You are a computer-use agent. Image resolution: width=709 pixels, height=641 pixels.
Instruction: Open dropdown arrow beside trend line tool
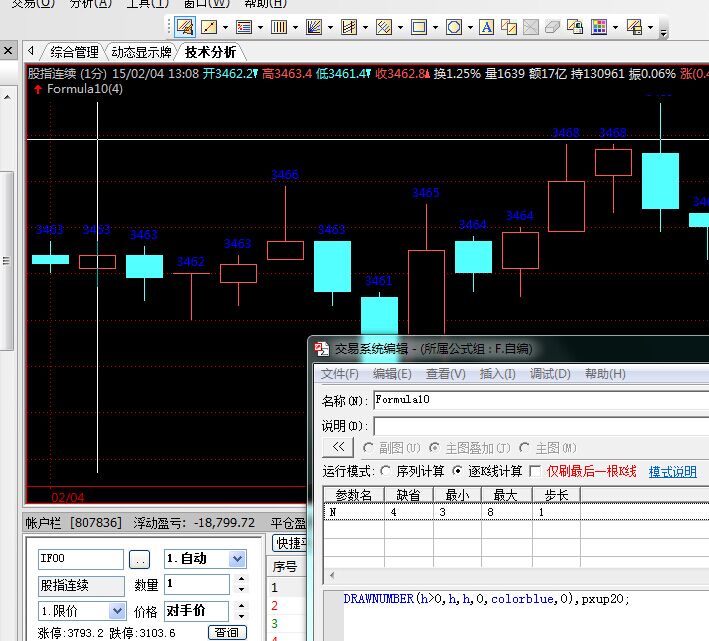click(x=226, y=27)
